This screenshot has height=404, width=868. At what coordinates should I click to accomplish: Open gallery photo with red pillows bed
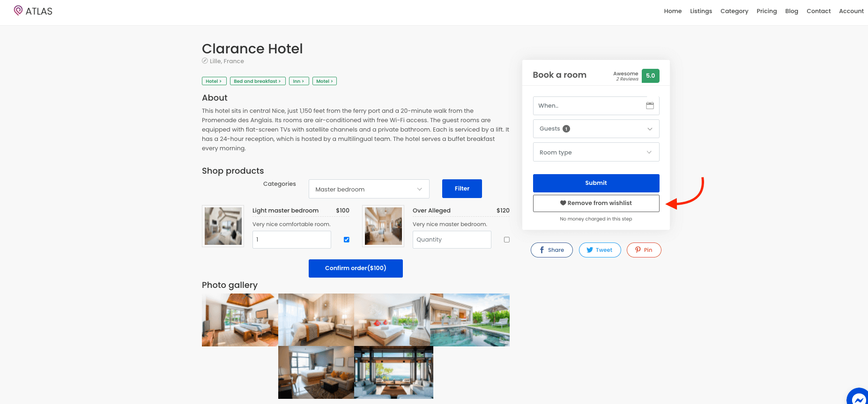[392, 320]
